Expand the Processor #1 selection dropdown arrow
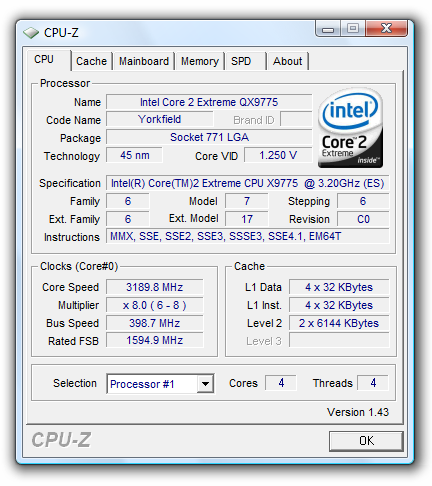Image resolution: width=432 pixels, height=486 pixels. pos(205,384)
